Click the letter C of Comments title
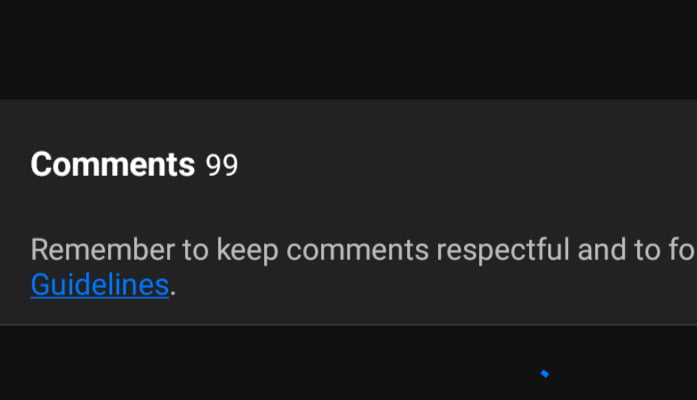This screenshot has height=400, width=697. coord(42,165)
